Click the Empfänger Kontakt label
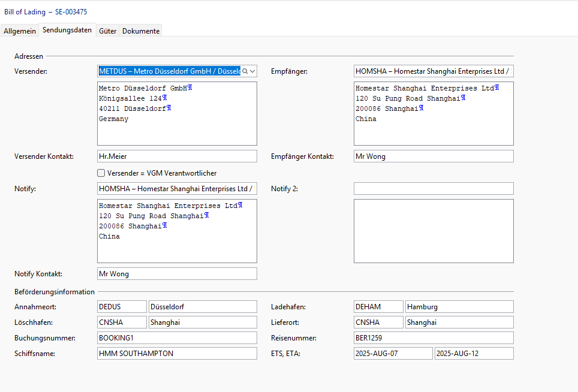Screen dimensions: 578x392 point(302,156)
